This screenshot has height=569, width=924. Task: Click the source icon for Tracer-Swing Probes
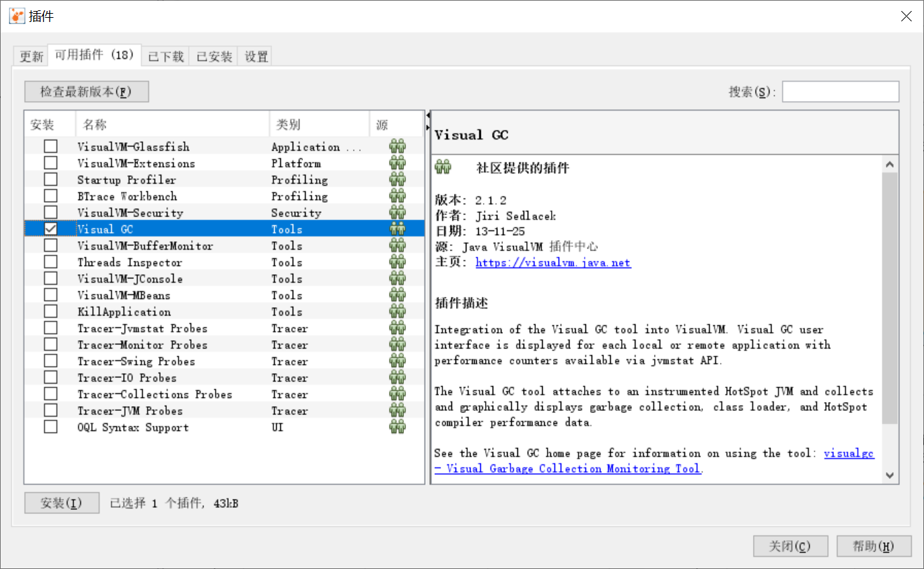tap(397, 361)
